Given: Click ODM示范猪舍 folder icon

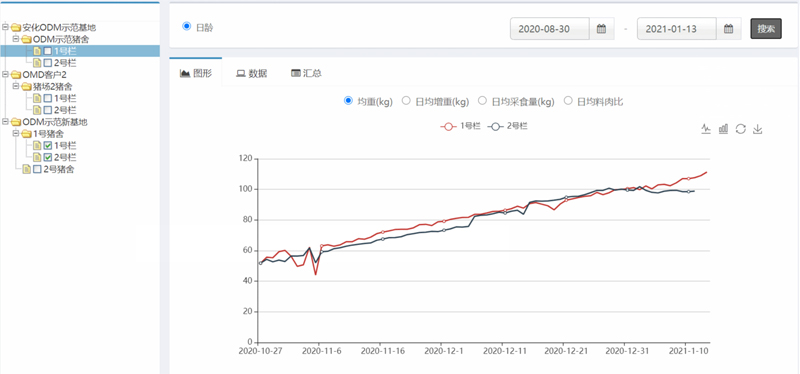Looking at the screenshot, I should 26,39.
